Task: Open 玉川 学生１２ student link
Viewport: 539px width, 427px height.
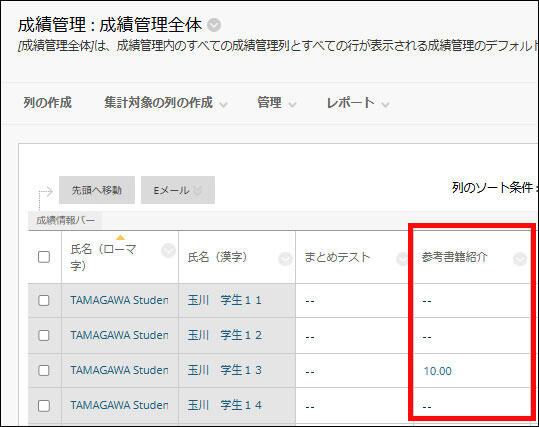Action: point(224,335)
